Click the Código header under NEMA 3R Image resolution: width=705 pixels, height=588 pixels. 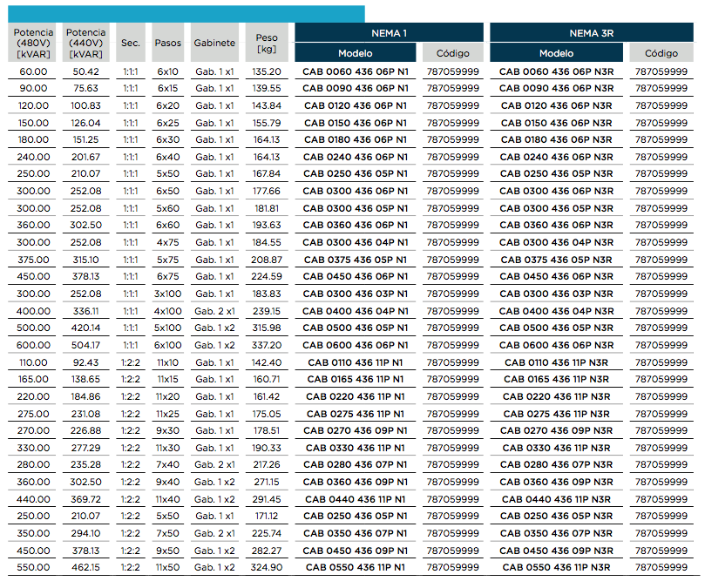coord(661,53)
